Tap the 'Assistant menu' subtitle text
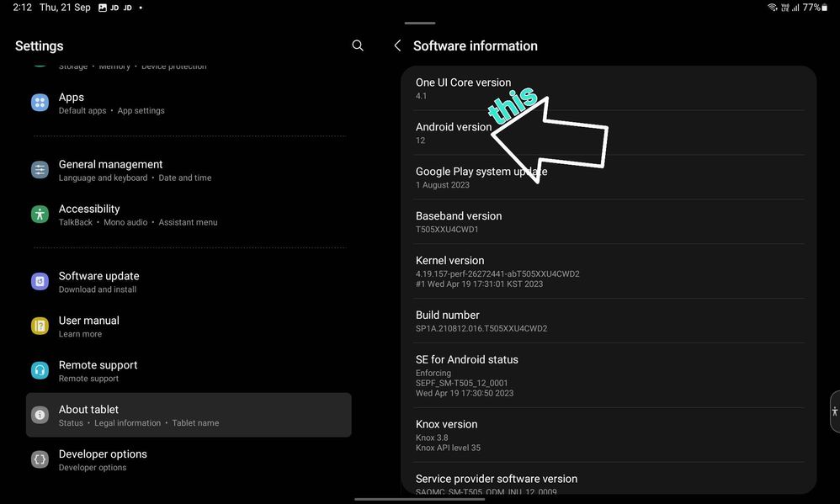 coord(188,222)
